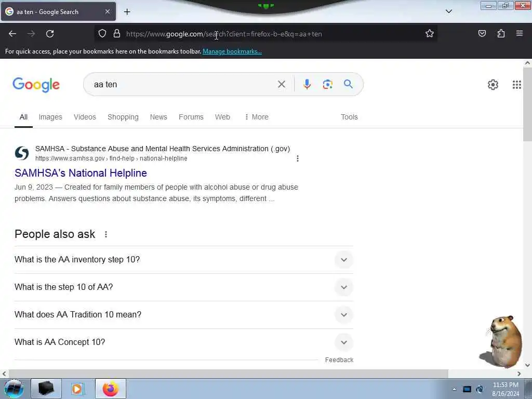Close the 'aa ten - Google Search' tab
Viewport: 532px width, 399px height.
tap(107, 11)
